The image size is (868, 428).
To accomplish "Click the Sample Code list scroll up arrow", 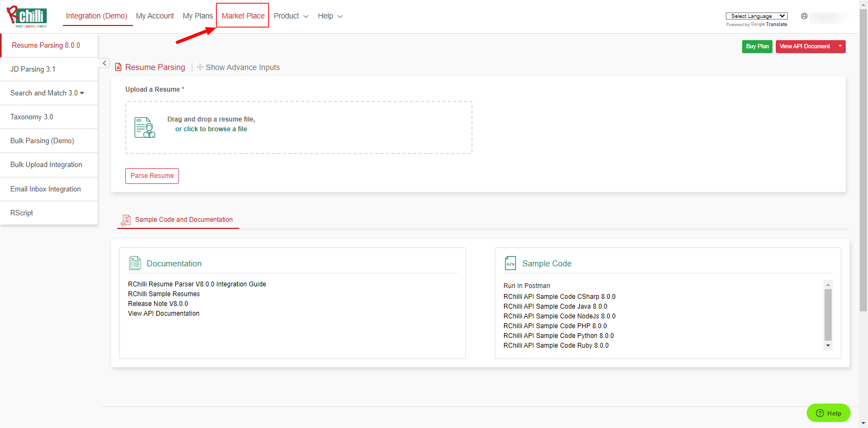I will pos(828,285).
